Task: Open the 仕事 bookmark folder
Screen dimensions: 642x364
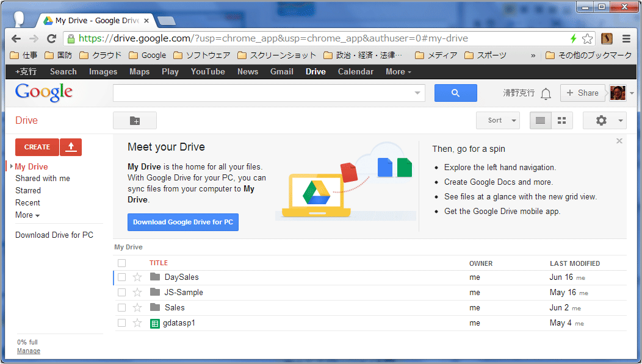Action: [x=24, y=55]
